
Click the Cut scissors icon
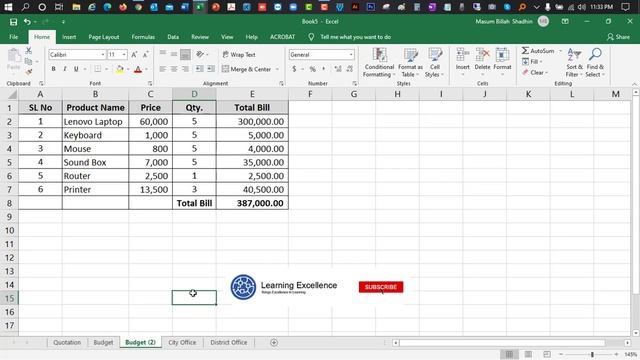coord(29,51)
